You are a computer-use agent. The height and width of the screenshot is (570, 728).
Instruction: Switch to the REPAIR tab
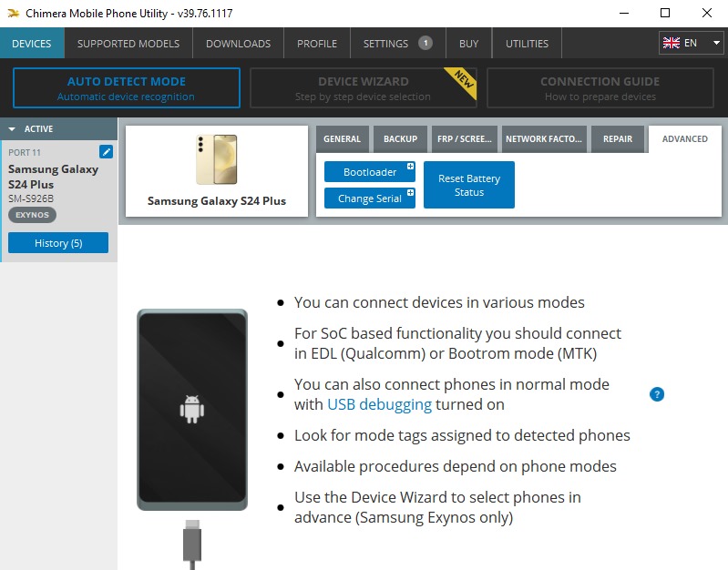618,138
